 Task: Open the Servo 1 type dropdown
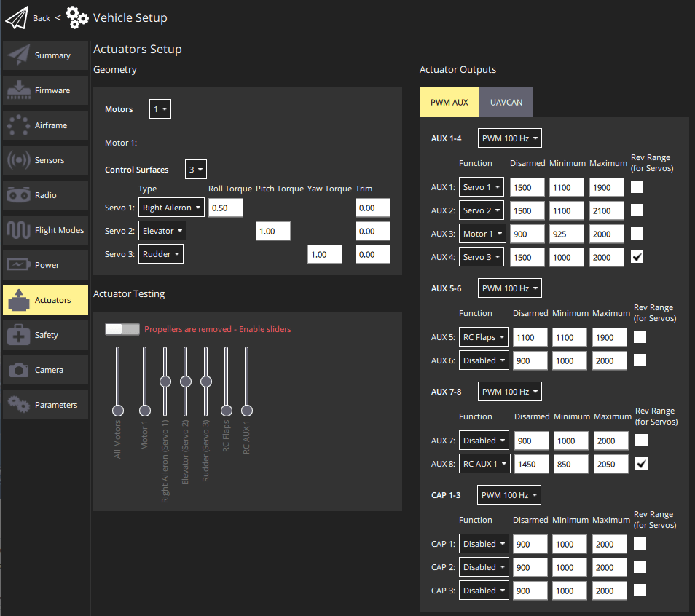click(171, 208)
